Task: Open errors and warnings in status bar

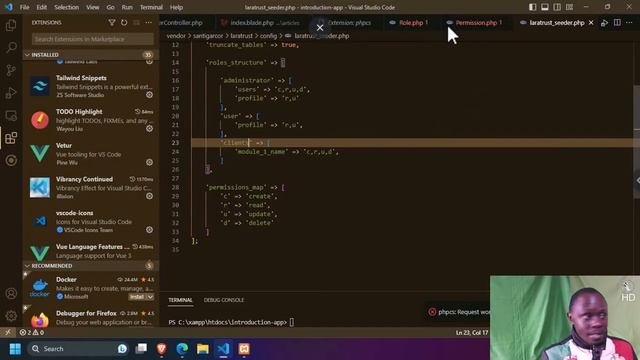Action: 32,332
